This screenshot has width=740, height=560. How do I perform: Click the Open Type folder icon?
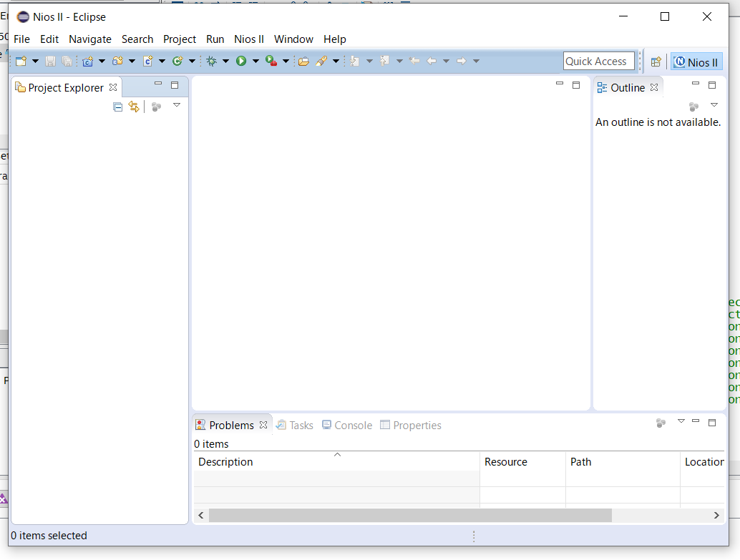click(303, 61)
